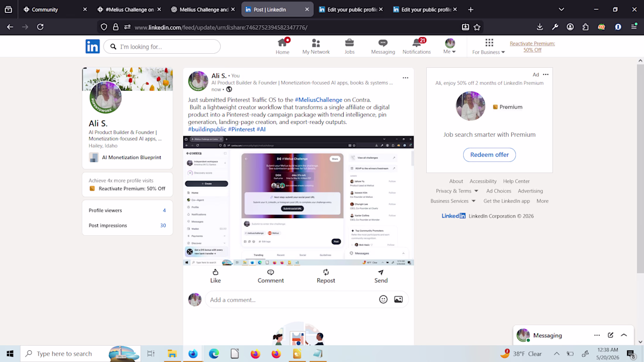The image size is (644, 362).
Task: Expand Privacy & Terms dropdown
Action: 457,191
